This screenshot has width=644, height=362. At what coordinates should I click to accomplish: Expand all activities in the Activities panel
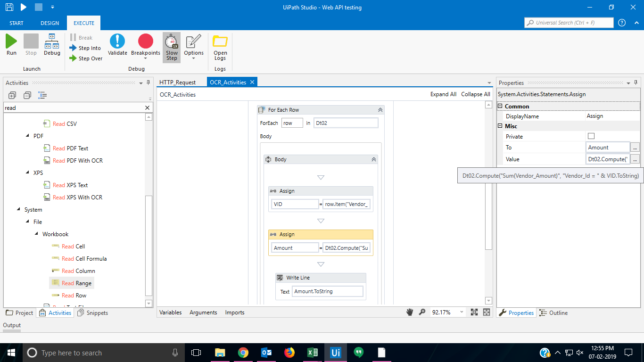coord(12,95)
